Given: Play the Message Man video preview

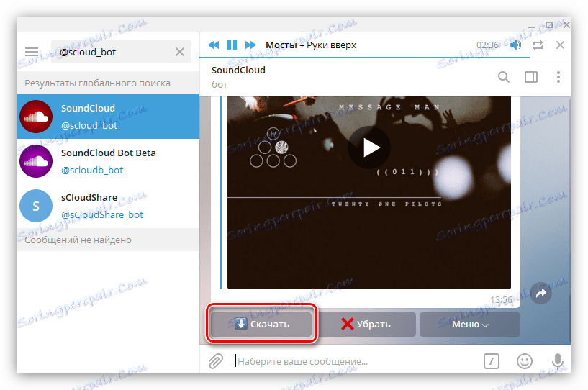Looking at the screenshot, I should tap(369, 148).
